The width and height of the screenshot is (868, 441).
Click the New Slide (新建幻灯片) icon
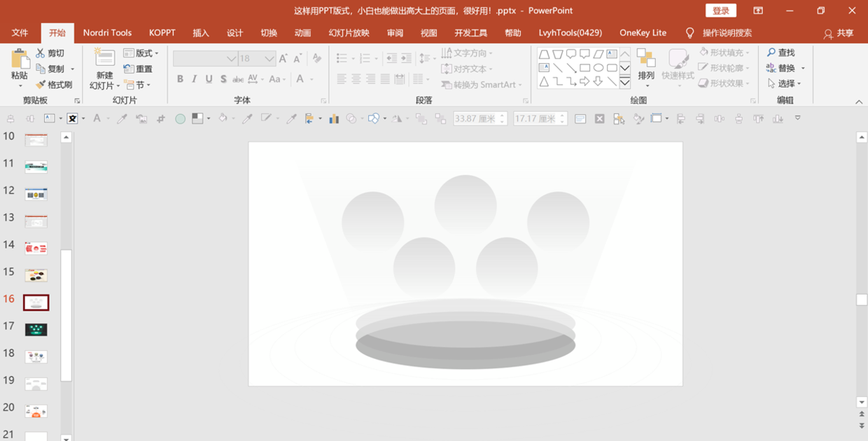[x=104, y=58]
